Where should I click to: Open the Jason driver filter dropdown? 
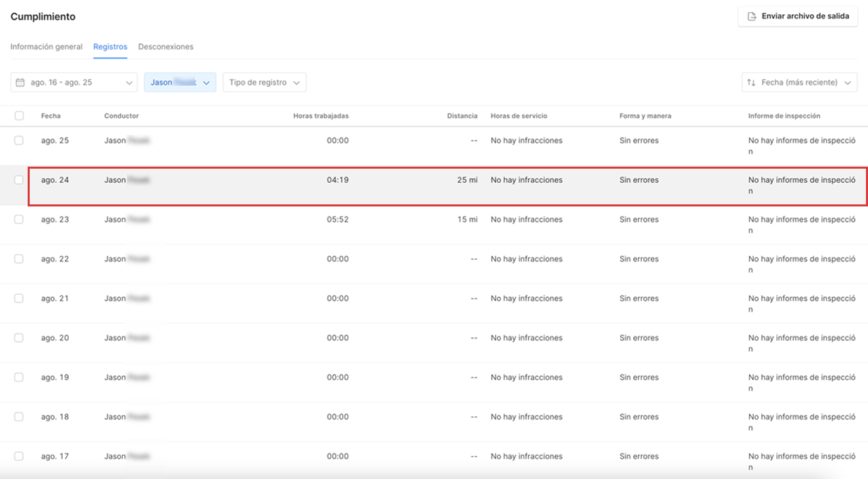pyautogui.click(x=180, y=82)
